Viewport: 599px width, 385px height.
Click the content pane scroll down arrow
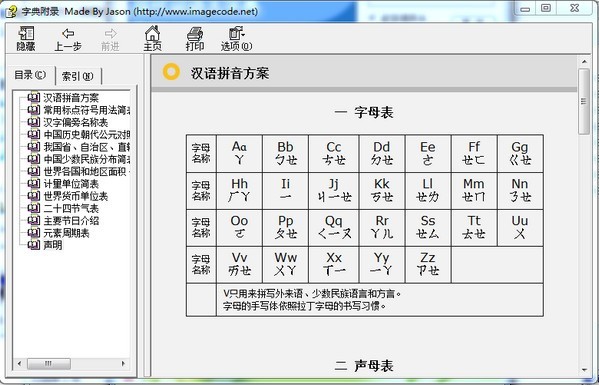pos(584,370)
